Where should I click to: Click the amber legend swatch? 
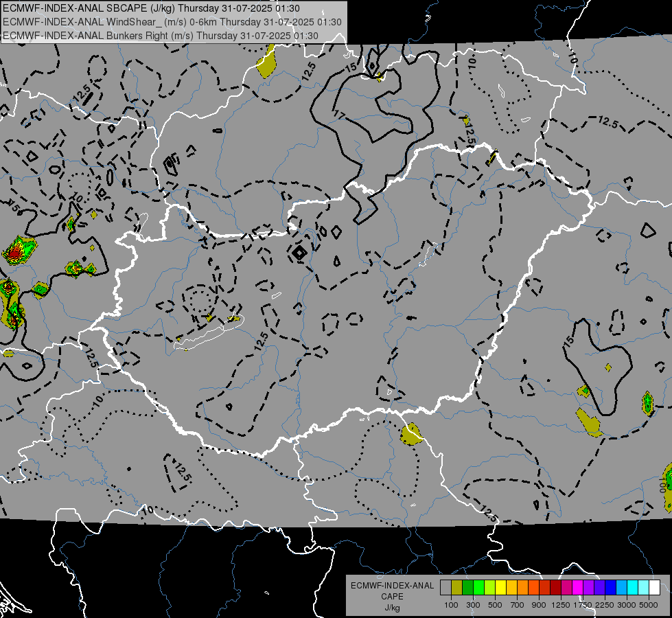(511, 588)
